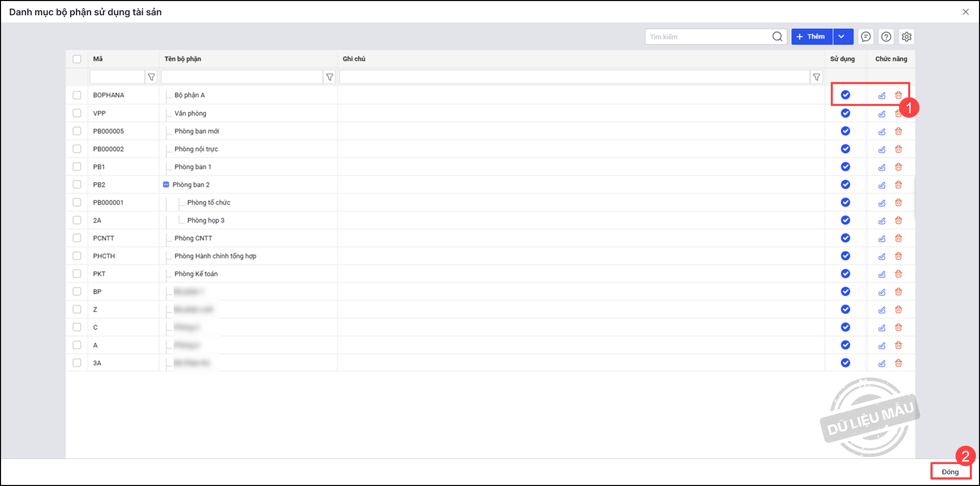980x486 pixels.
Task: Delete the PCNTT row
Action: click(x=899, y=238)
